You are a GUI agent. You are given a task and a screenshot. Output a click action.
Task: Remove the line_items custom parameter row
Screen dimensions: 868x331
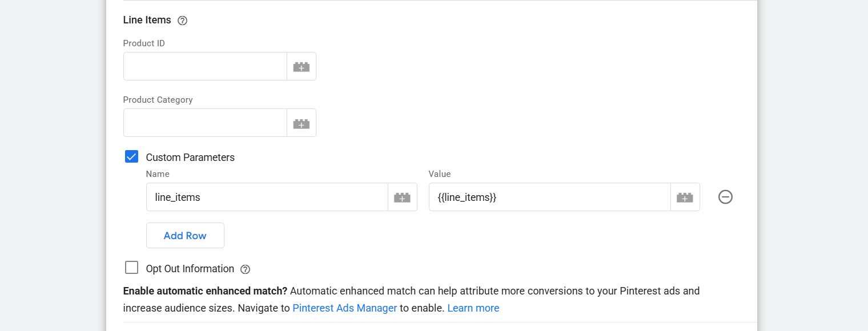tap(725, 197)
